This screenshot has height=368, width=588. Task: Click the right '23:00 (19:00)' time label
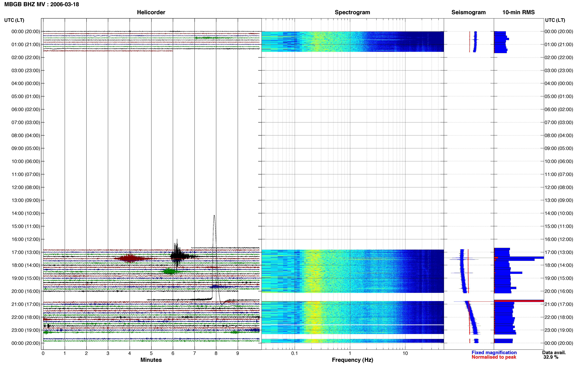559,330
